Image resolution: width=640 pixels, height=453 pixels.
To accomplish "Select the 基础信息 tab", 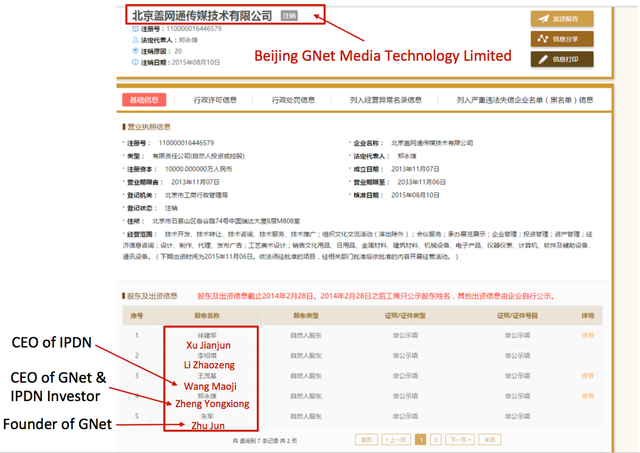I will (x=144, y=100).
